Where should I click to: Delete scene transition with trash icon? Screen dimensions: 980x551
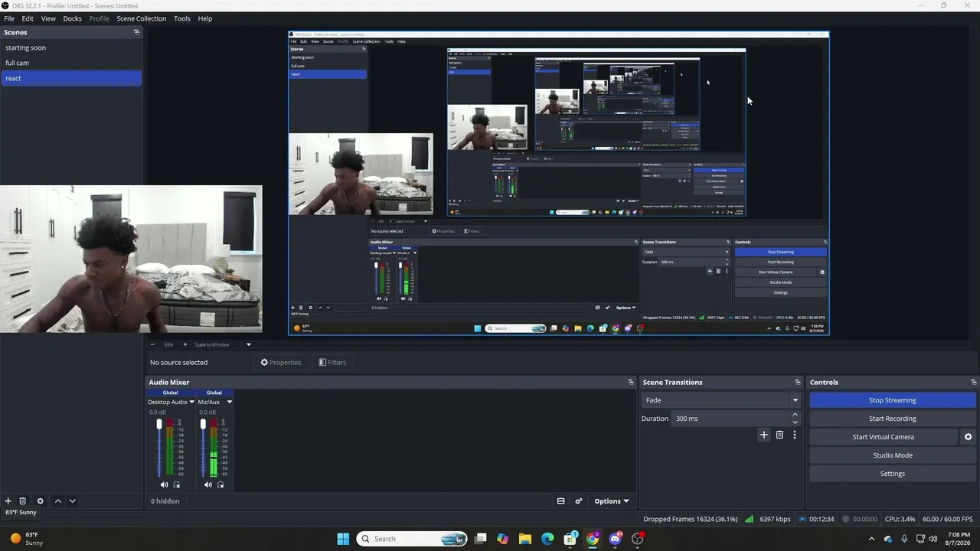[x=779, y=435]
